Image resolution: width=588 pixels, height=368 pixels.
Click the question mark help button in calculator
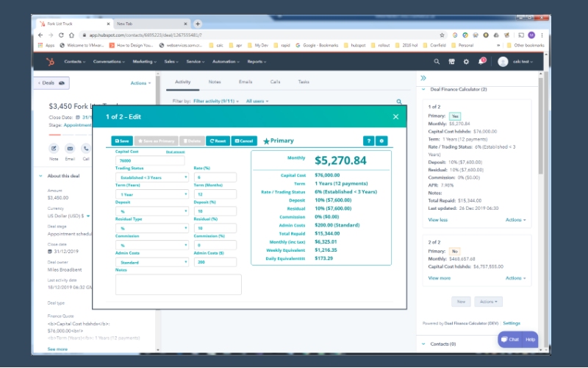point(368,141)
